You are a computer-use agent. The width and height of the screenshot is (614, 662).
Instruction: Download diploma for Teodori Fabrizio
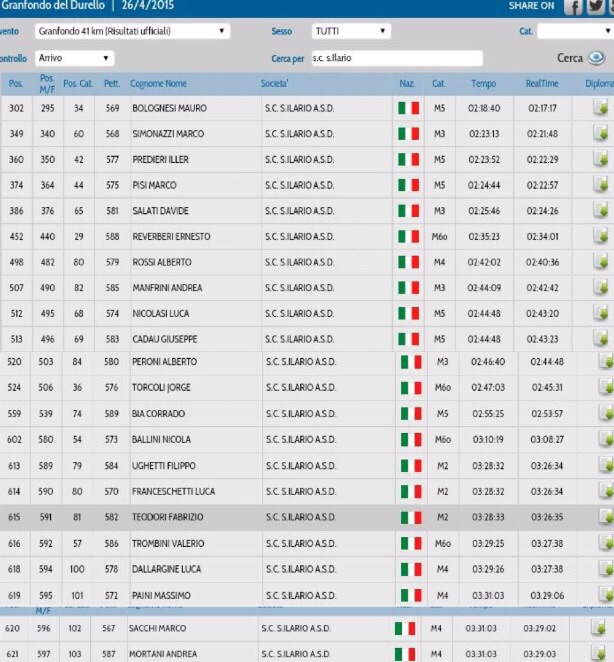coord(605,517)
